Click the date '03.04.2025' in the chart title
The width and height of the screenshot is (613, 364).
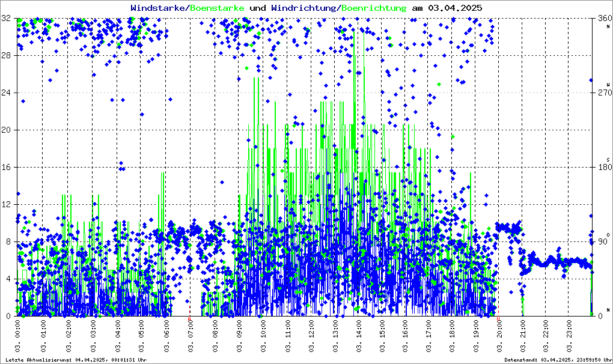click(455, 8)
